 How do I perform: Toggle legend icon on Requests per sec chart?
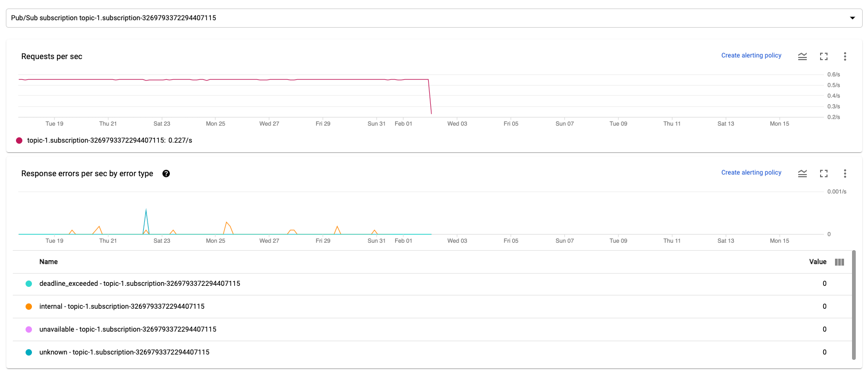coord(802,56)
